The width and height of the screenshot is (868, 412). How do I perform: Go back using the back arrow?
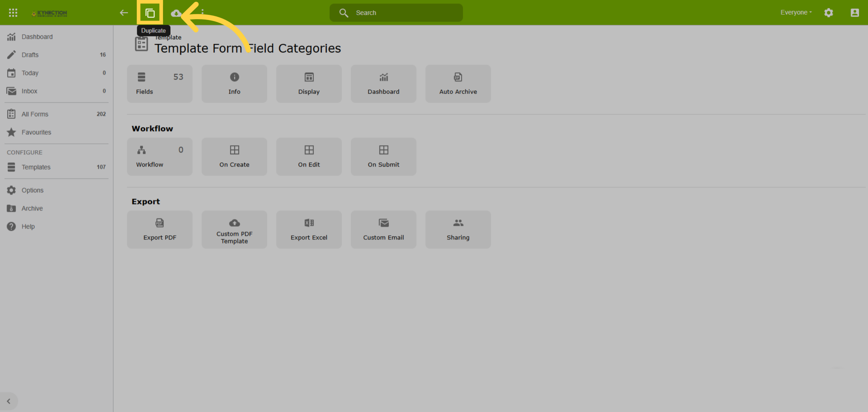(x=124, y=13)
